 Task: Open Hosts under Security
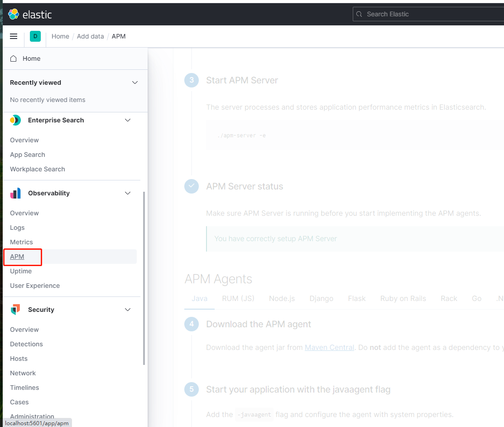(19, 359)
